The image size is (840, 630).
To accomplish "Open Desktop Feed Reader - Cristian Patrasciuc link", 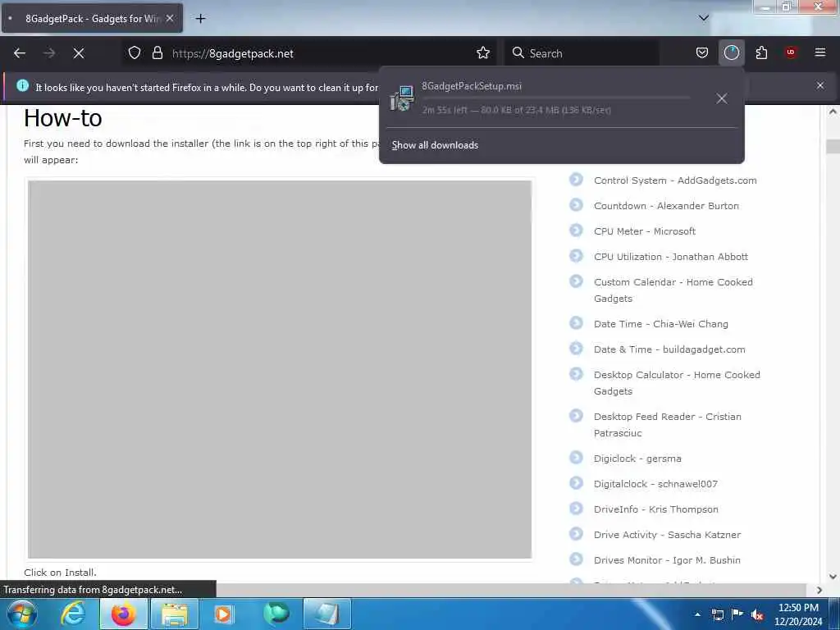I will pos(668,425).
